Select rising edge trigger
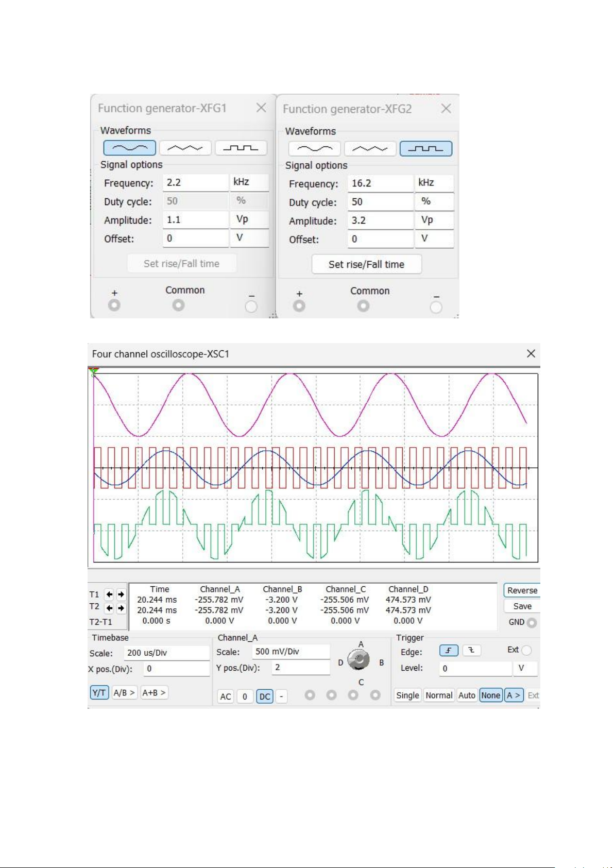Viewport: 614px width, 868px height. pyautogui.click(x=449, y=651)
